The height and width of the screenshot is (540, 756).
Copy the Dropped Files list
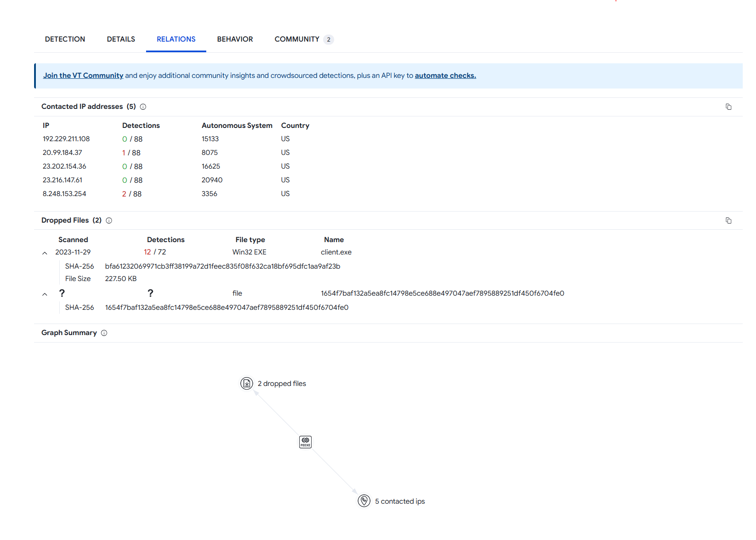pos(729,220)
